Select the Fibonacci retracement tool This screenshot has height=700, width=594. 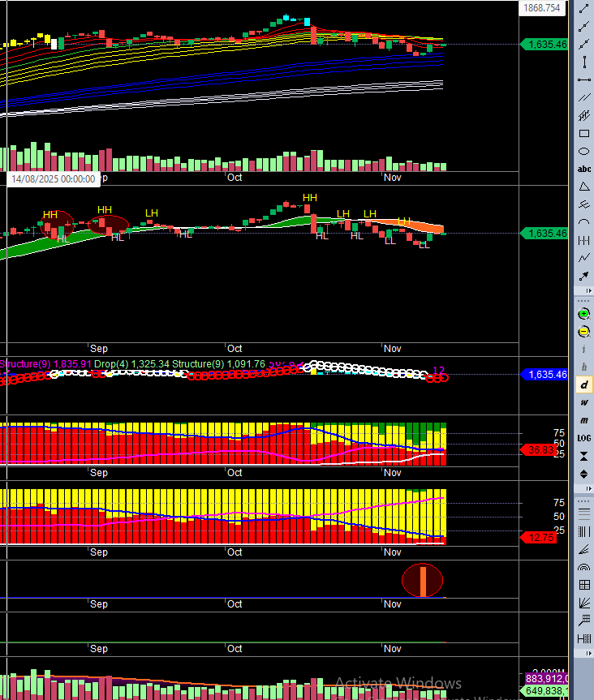(583, 513)
